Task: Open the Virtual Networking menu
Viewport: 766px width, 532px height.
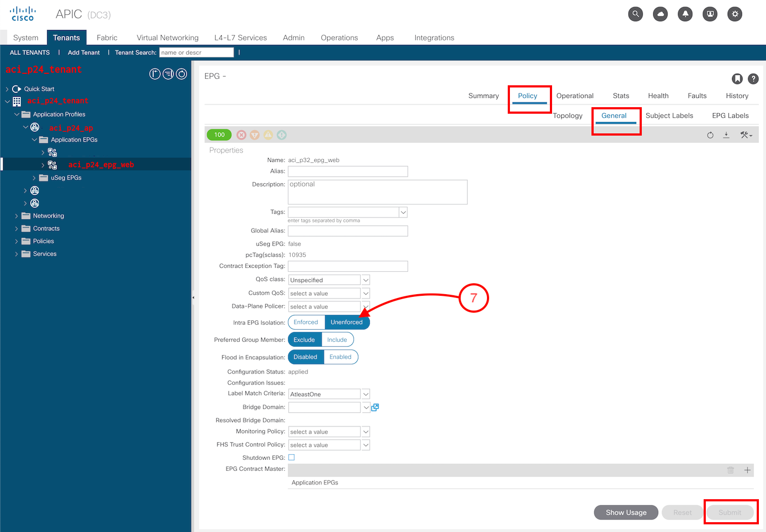Action: (x=167, y=38)
